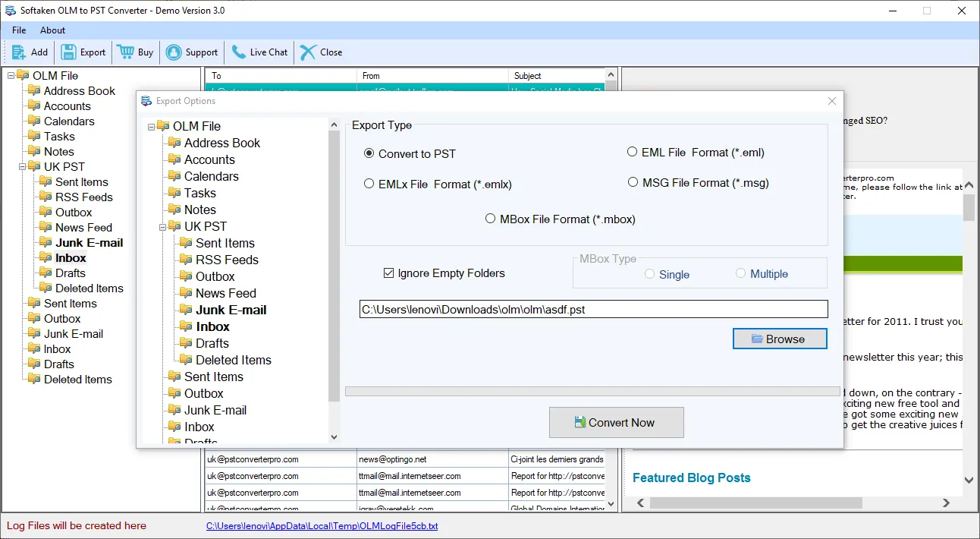Image resolution: width=980 pixels, height=539 pixels.
Task: Collapse UK PST node in Export Options tree
Action: [163, 226]
